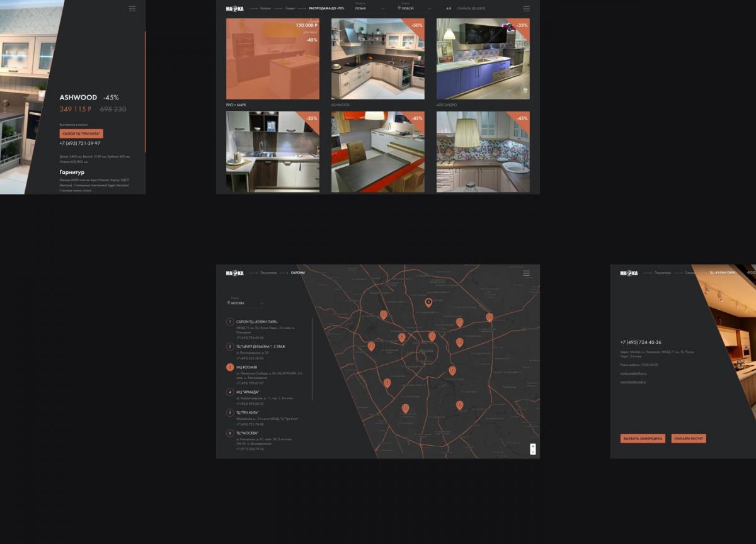Open hamburger menu on the Ashwood product page
Viewport: 756px width, 544px height.
pyautogui.click(x=132, y=9)
